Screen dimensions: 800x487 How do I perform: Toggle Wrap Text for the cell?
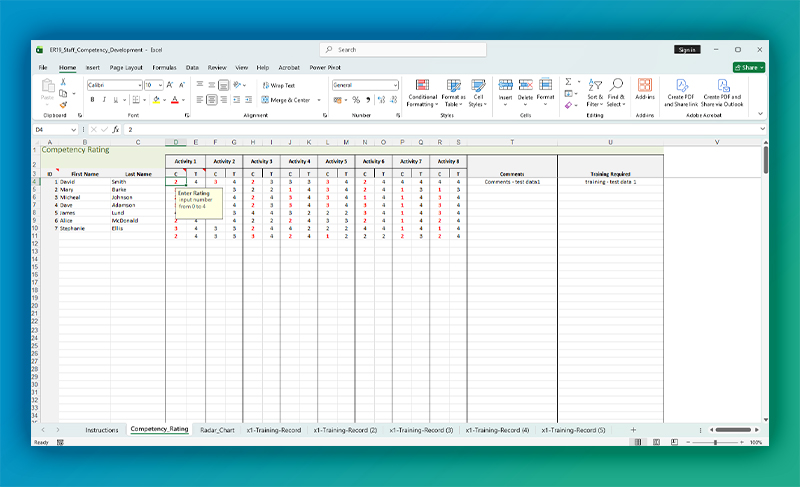[x=278, y=86]
